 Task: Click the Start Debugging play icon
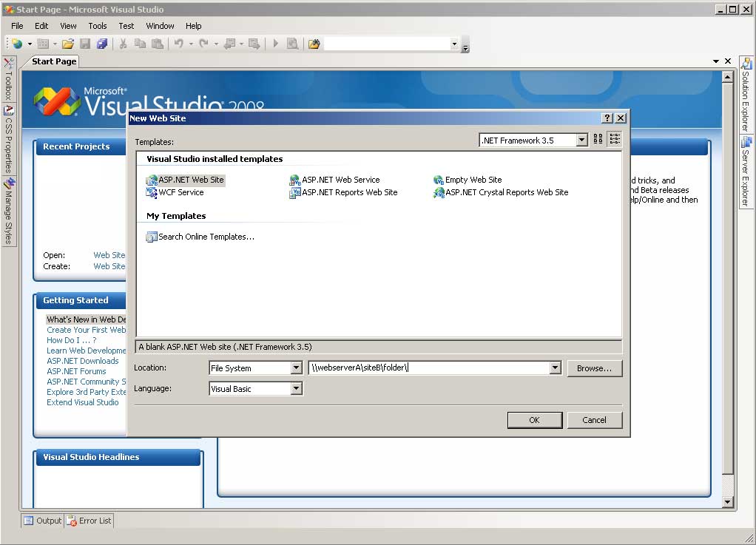(275, 44)
